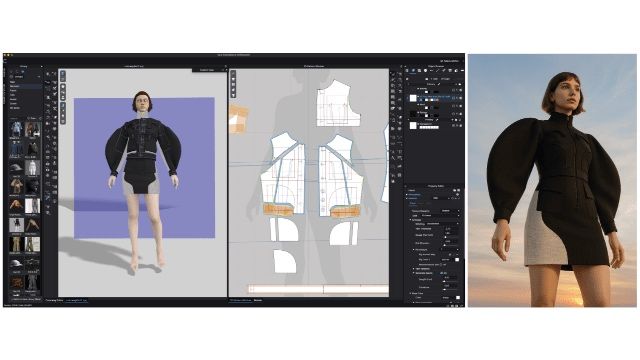Click the black jacket on the 3D avatar
The width and height of the screenshot is (640, 360).
[x=142, y=138]
